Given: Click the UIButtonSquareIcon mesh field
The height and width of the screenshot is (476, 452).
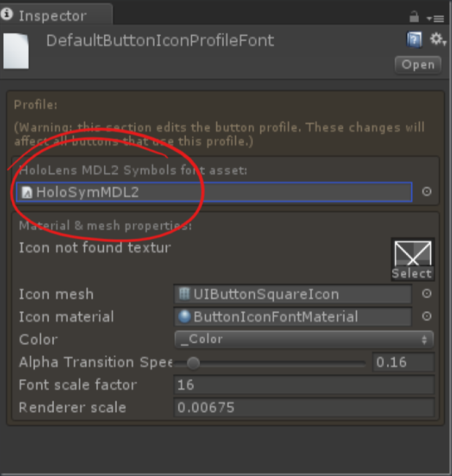Looking at the screenshot, I should pos(293,294).
